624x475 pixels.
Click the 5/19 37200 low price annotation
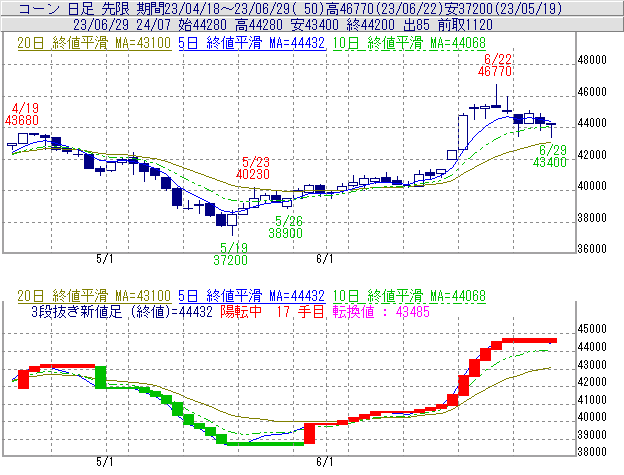click(231, 254)
